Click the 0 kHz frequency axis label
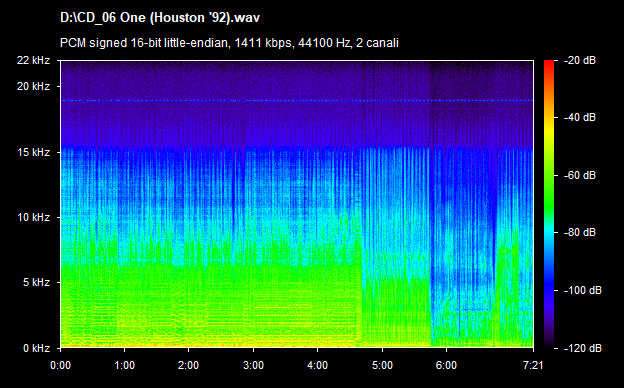Screen dimensions: 624x388 tap(36, 348)
